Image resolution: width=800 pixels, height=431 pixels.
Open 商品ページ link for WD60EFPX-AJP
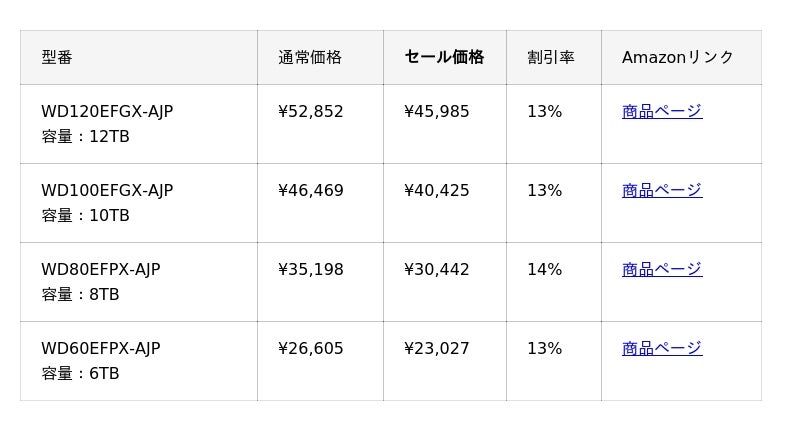pos(662,349)
